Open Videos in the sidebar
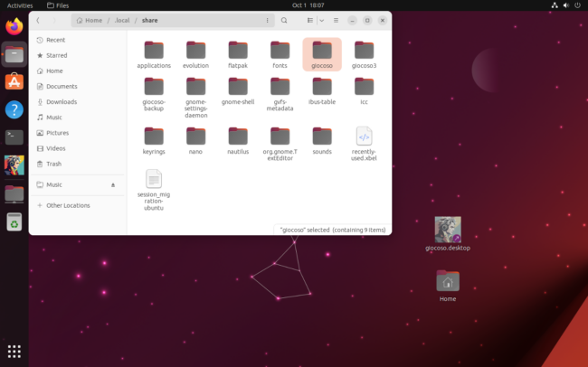Viewport: 588px width, 367px height. coord(78,148)
